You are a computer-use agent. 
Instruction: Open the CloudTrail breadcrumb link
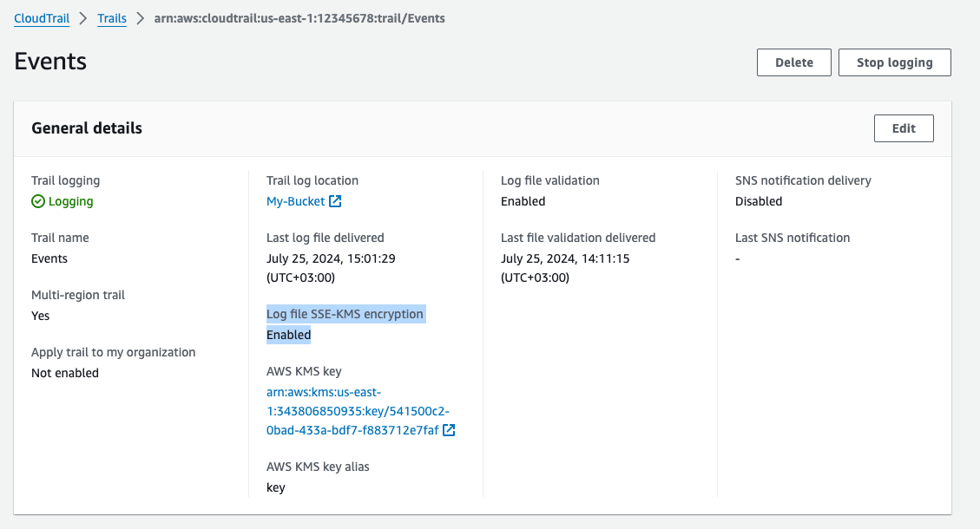[x=42, y=18]
